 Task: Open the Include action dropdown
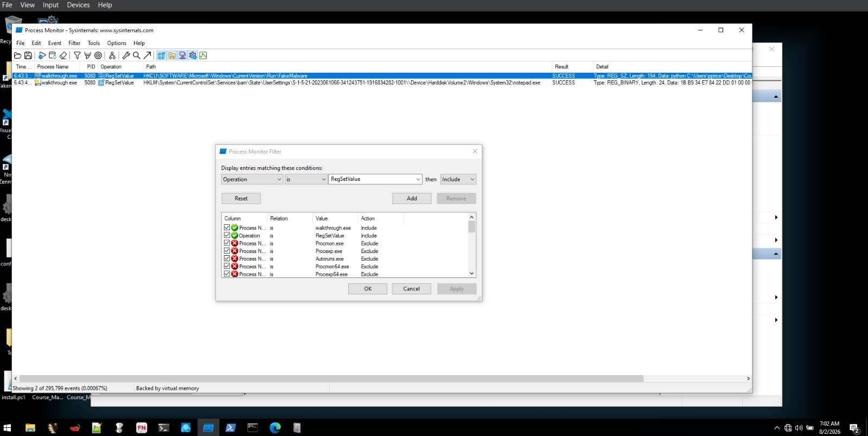458,179
